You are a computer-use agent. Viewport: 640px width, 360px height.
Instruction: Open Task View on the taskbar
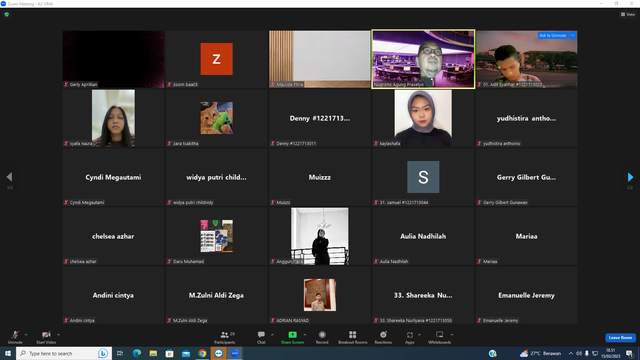(120, 353)
